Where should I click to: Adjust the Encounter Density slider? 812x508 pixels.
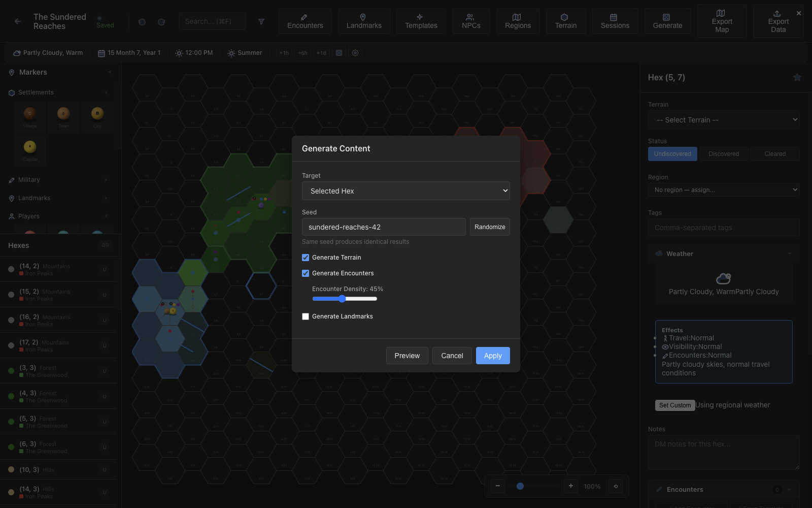[345, 299]
